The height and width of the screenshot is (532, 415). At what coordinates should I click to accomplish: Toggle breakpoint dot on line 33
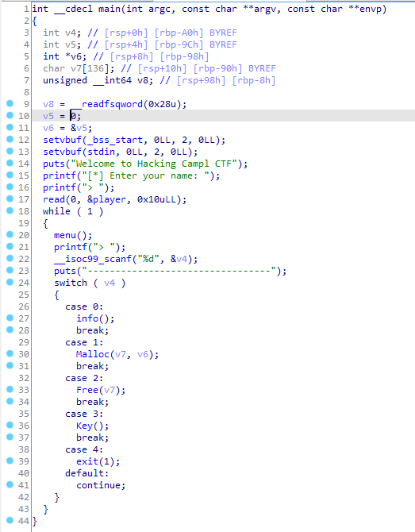pos(10,389)
